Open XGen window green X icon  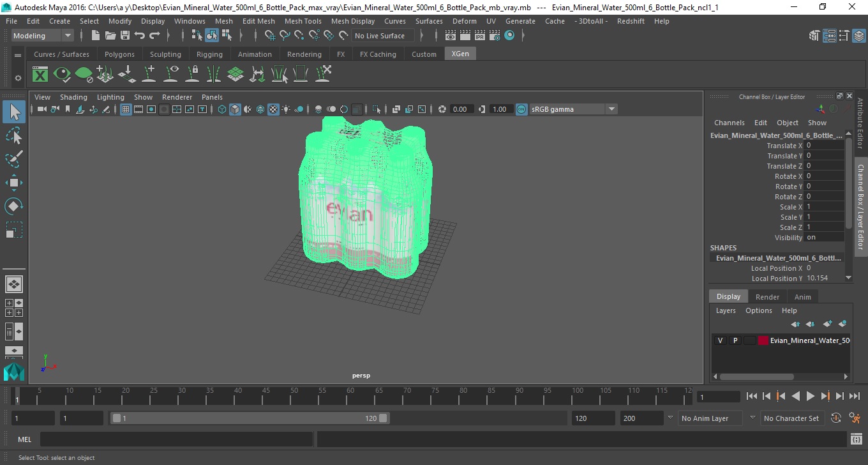[40, 75]
